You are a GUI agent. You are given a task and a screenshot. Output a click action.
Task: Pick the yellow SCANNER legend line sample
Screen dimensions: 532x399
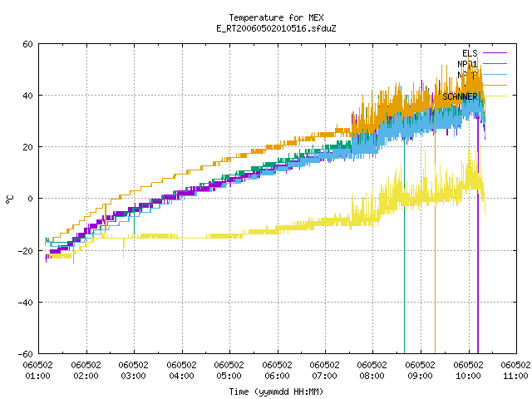coord(495,96)
